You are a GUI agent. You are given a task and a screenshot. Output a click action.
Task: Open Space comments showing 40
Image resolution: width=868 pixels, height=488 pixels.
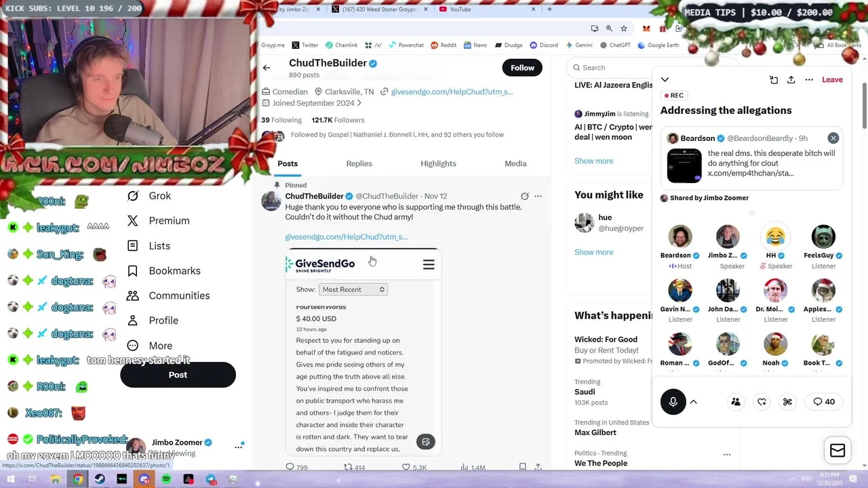click(824, 402)
